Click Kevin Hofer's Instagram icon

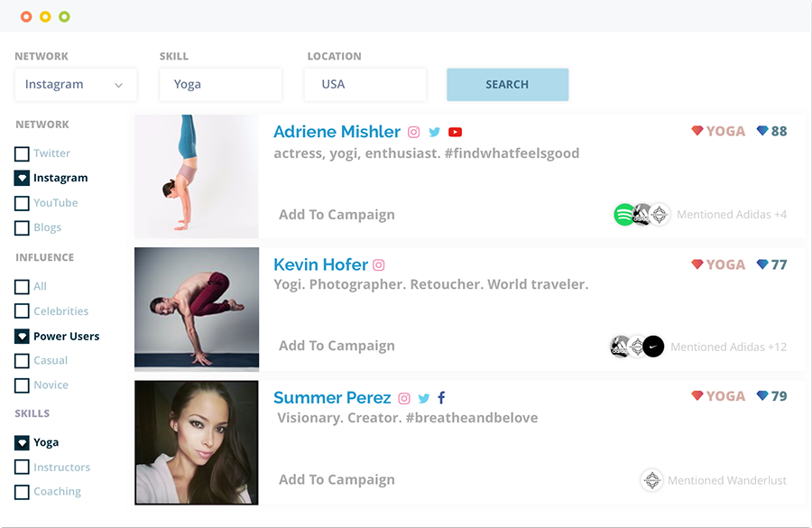coord(379,265)
